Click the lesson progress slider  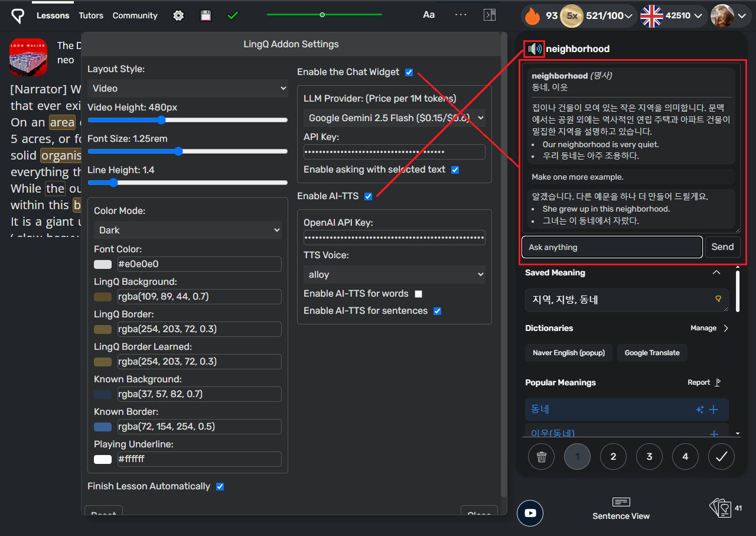[x=324, y=14]
